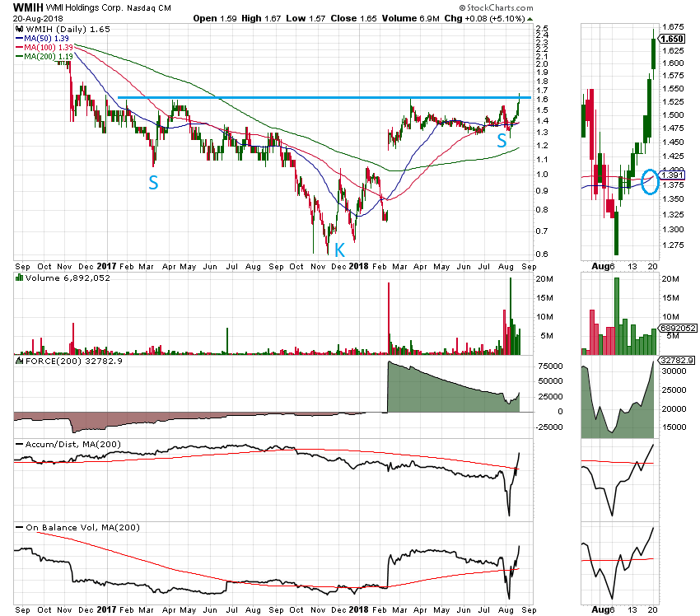
Task: Click the 1.650 last price tag
Action: click(672, 39)
